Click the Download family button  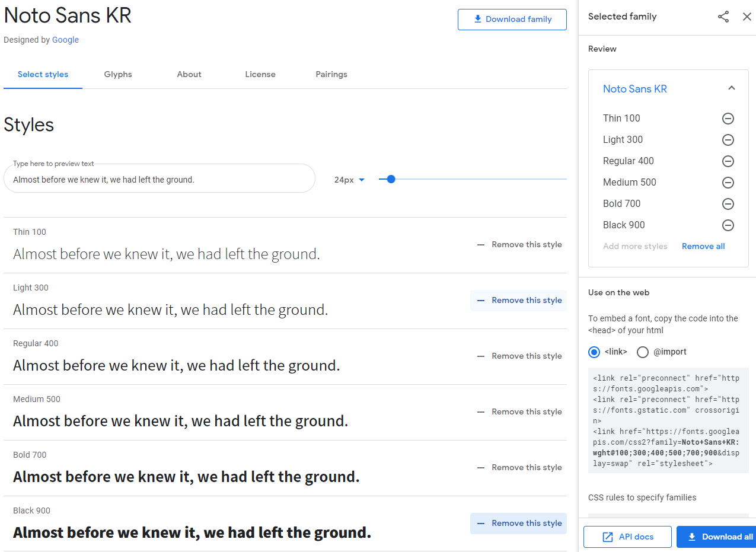click(x=512, y=20)
